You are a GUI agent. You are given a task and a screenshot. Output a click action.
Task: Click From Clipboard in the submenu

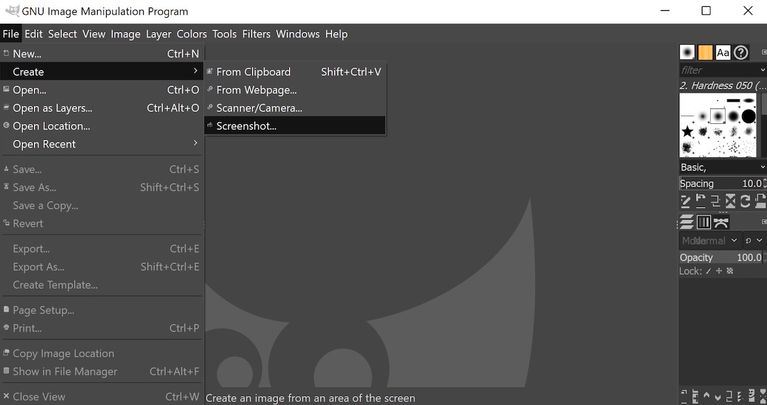coord(253,72)
